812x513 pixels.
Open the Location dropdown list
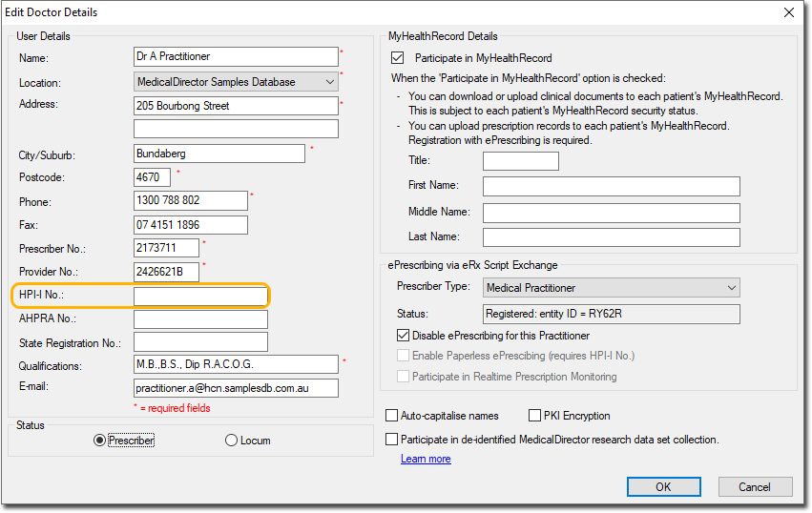point(330,82)
